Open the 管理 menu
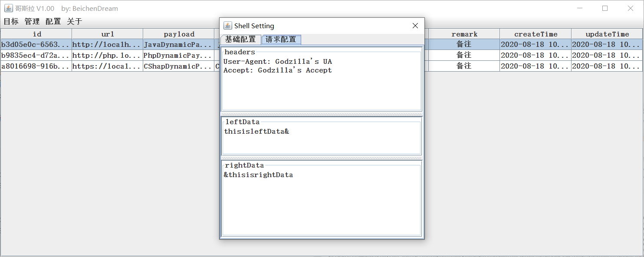This screenshot has height=257, width=644. point(32,21)
